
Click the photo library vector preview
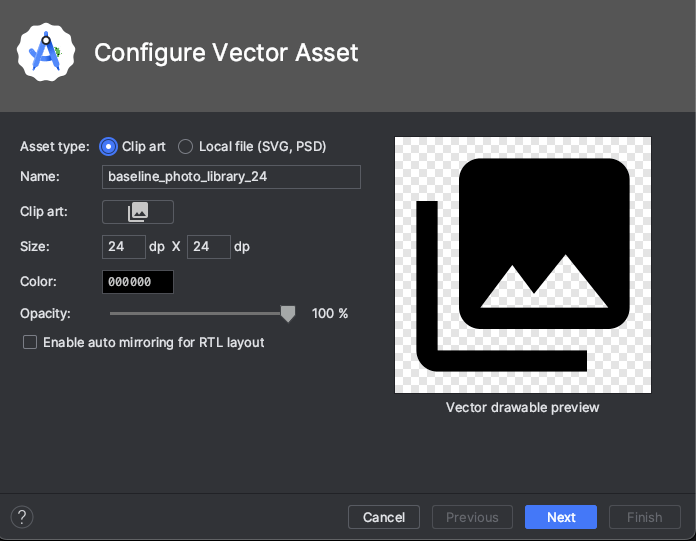pyautogui.click(x=523, y=265)
